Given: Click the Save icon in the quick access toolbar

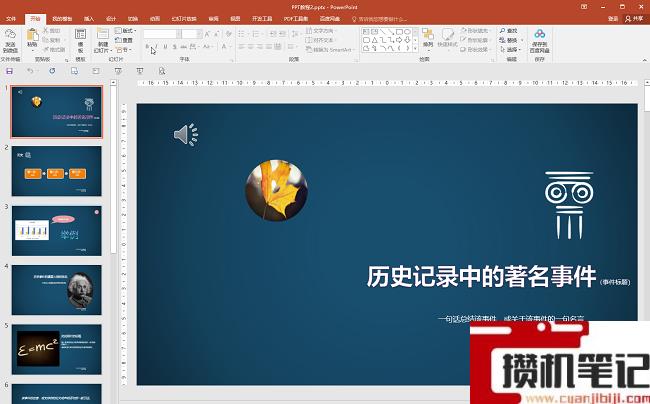Looking at the screenshot, I should pyautogui.click(x=9, y=71).
